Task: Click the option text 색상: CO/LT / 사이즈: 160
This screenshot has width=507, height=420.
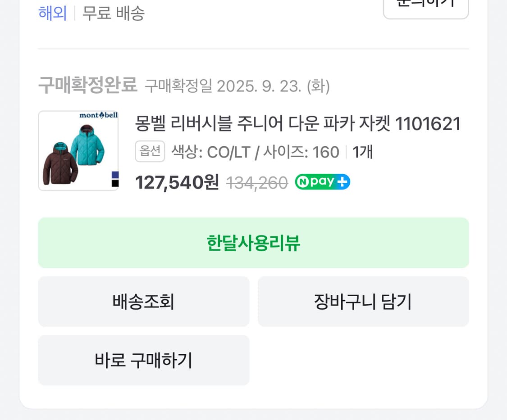Action: pos(255,152)
